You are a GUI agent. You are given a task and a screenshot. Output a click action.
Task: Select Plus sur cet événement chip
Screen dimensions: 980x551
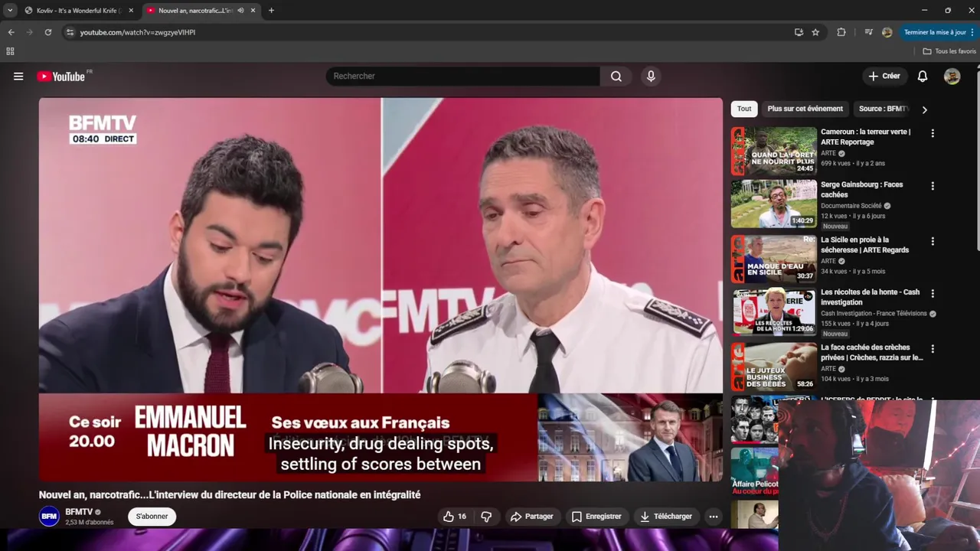[x=805, y=109]
